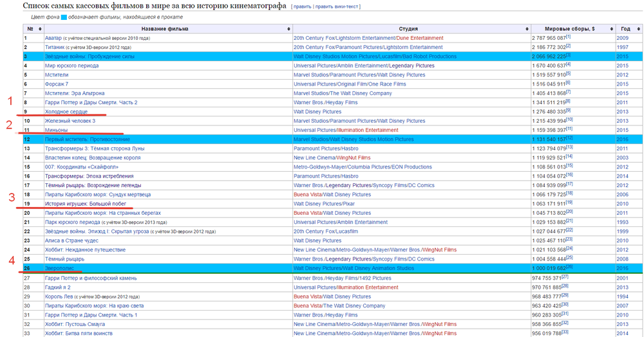Open the 'Форсаж 7' link
644x337 pixels.
[x=57, y=84]
